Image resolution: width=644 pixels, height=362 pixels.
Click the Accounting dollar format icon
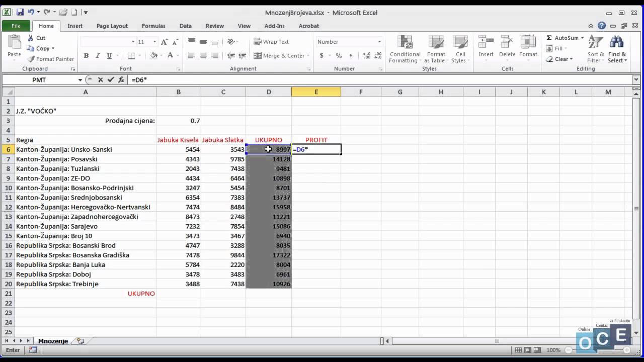[x=321, y=56]
